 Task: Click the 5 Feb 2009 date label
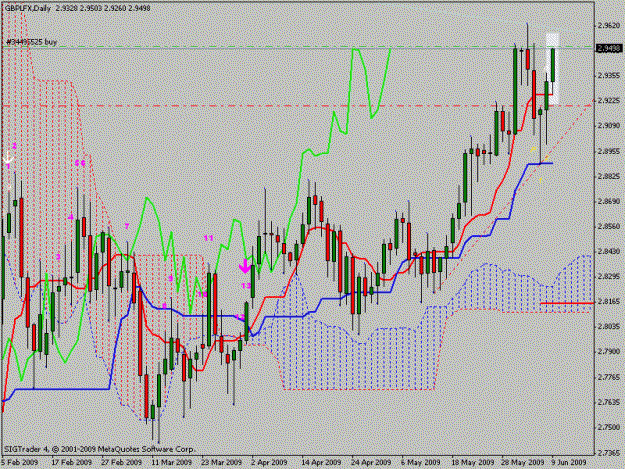pyautogui.click(x=20, y=463)
